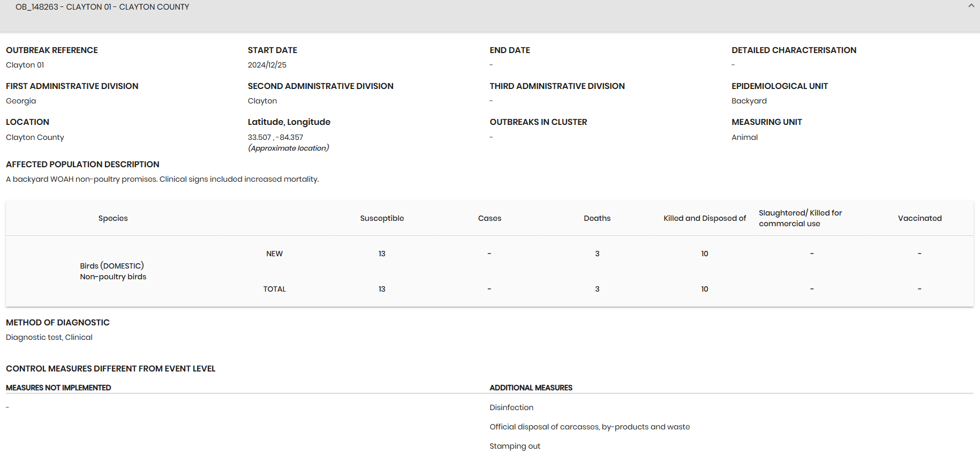Click the latitude longitude coordinates 33.507, -84.357
The width and height of the screenshot is (980, 468).
(275, 137)
